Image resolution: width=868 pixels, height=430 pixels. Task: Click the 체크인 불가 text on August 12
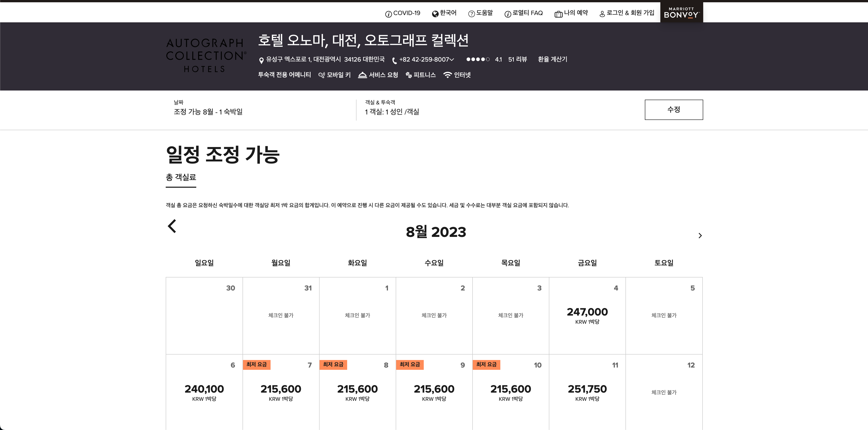pos(664,392)
